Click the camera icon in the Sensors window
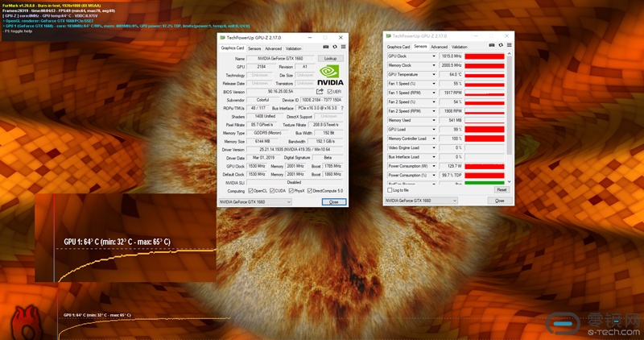This screenshot has width=644, height=340. coord(492,45)
